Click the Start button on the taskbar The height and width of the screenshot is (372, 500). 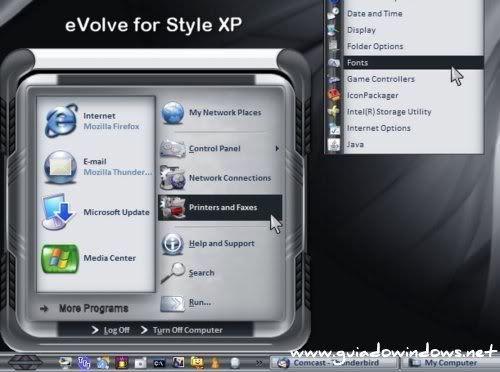(25, 362)
